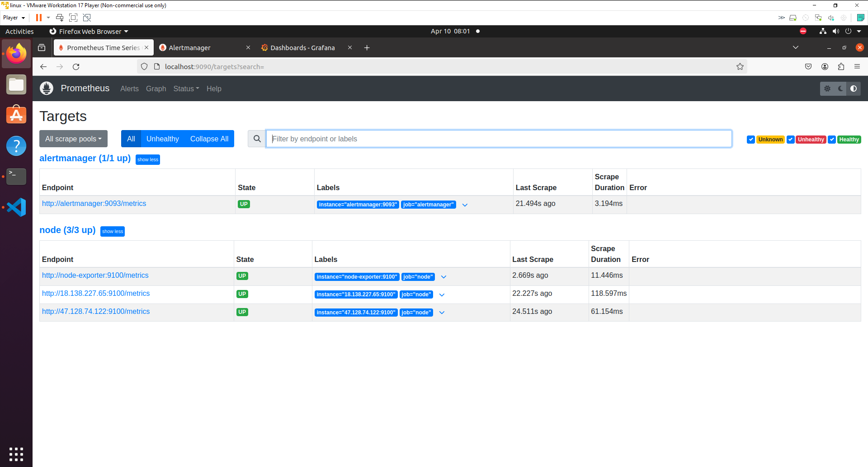Reload the current browser page
Screen dimensions: 868x467
point(76,67)
